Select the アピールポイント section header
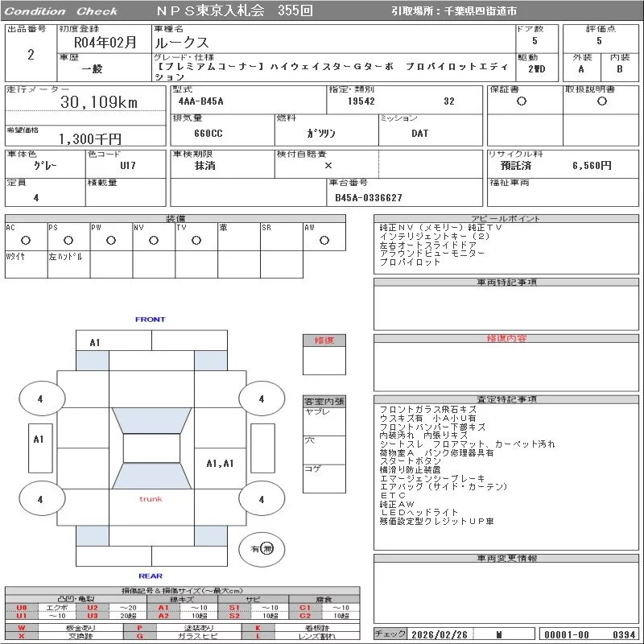This screenshot has width=644, height=644. point(506,219)
